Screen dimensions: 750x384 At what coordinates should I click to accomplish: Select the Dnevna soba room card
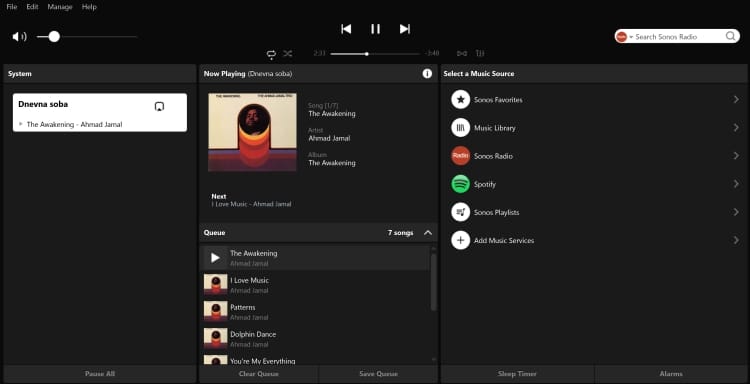coord(100,112)
